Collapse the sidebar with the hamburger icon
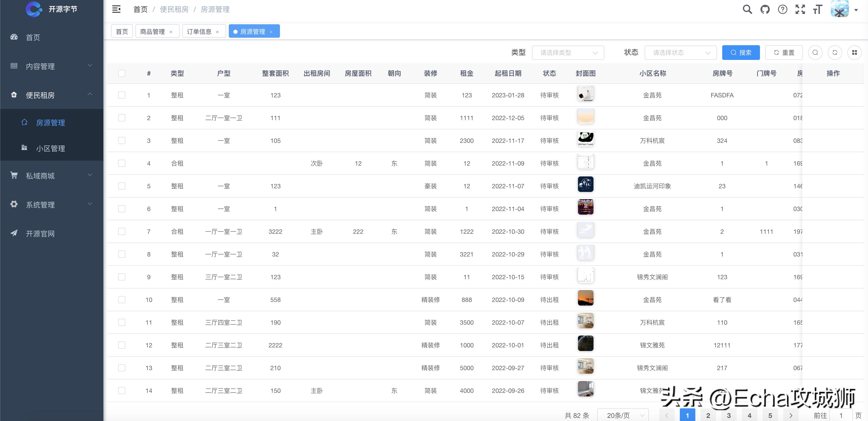868x421 pixels. 116,9
